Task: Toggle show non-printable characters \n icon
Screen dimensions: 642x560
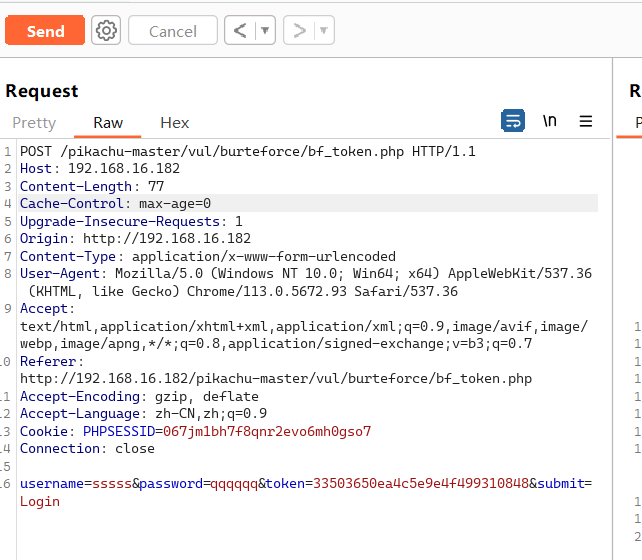Action: pyautogui.click(x=550, y=121)
